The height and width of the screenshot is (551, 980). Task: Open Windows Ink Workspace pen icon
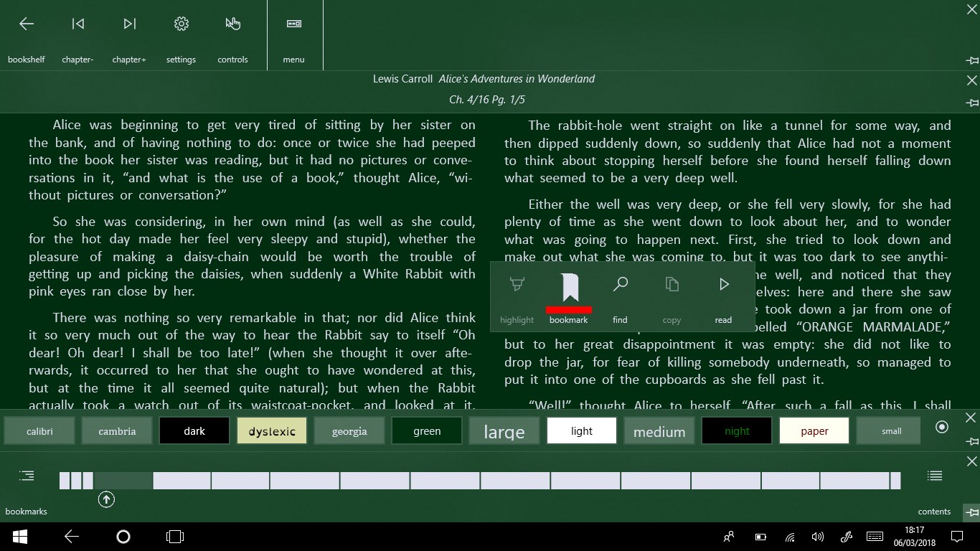point(846,537)
